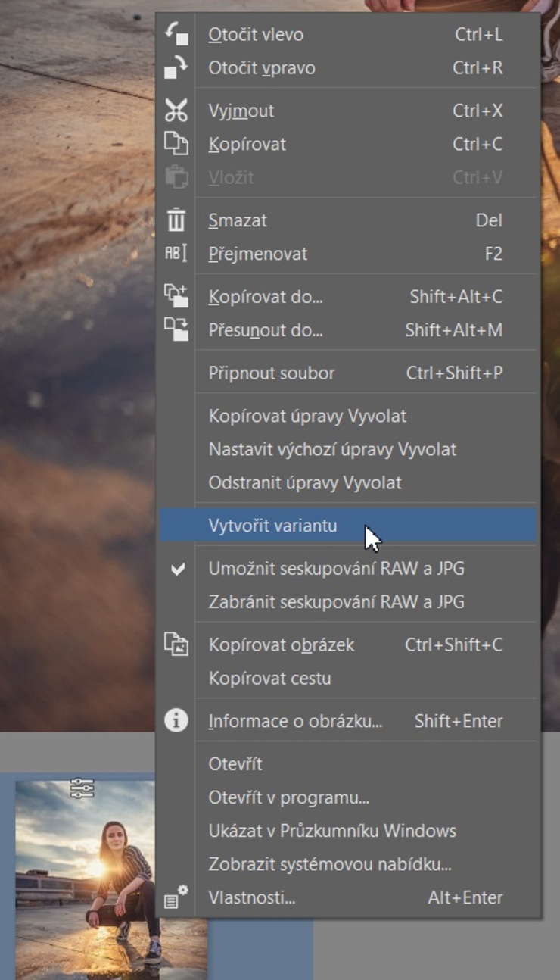
Task: Open Otevřít v programu...
Action: coord(348,797)
